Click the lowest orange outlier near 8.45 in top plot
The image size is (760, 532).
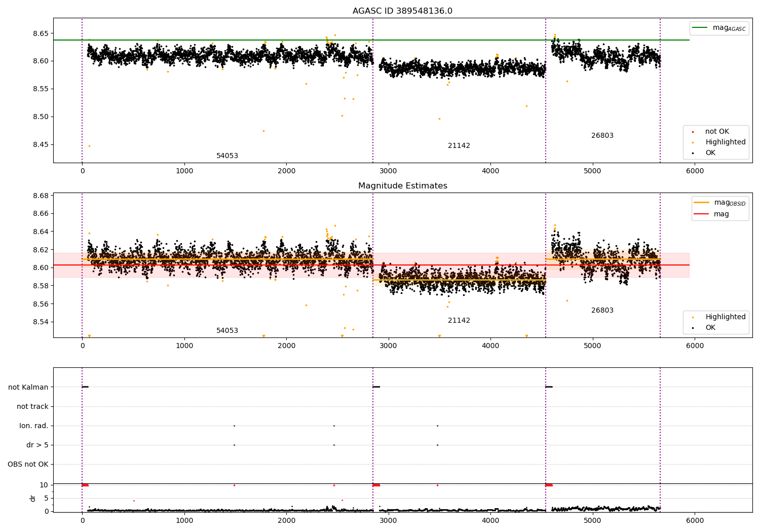[x=89, y=146]
